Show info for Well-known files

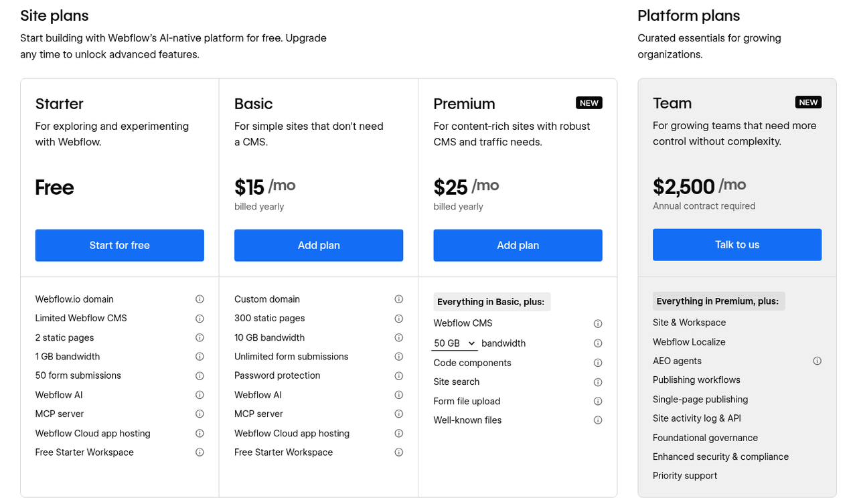tap(598, 420)
